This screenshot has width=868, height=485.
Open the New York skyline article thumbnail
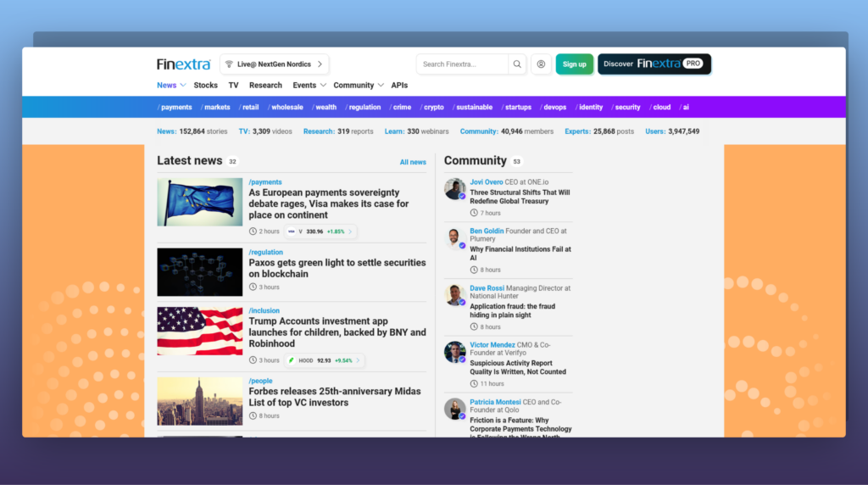[200, 401]
